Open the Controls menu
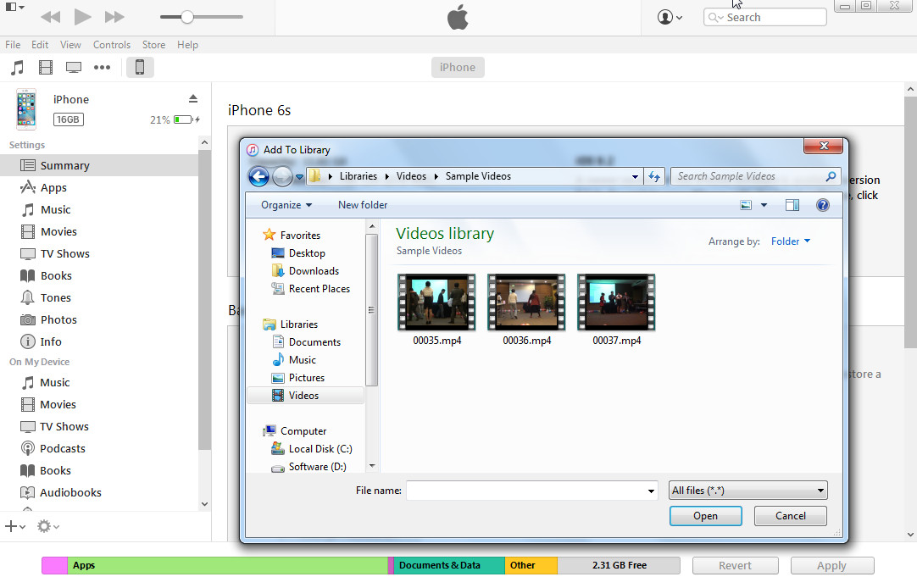 click(x=112, y=45)
